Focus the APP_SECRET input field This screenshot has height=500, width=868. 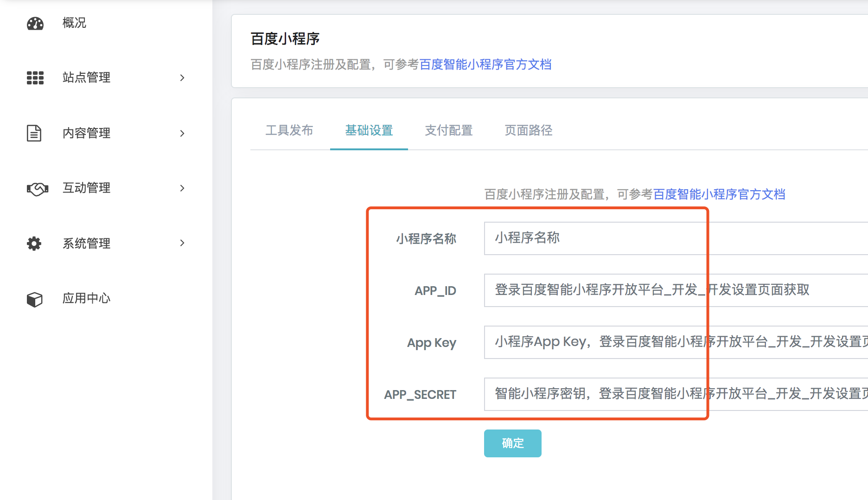676,394
